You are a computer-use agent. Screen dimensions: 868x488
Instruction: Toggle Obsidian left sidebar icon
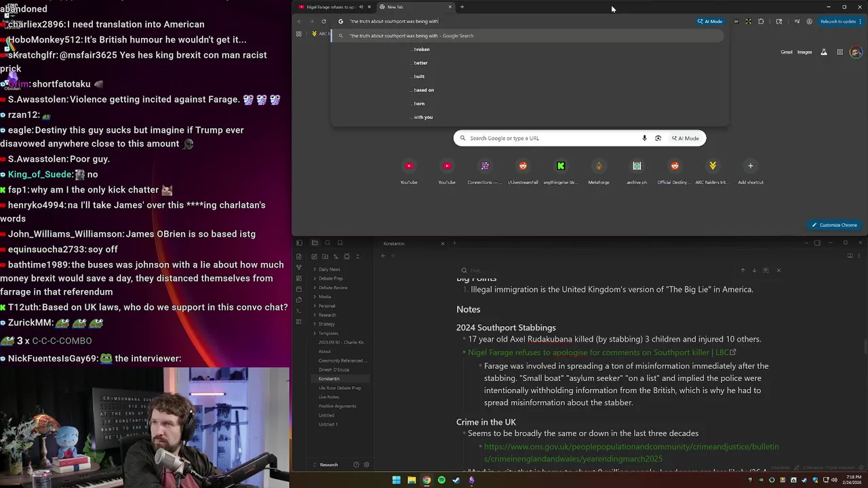pos(298,243)
